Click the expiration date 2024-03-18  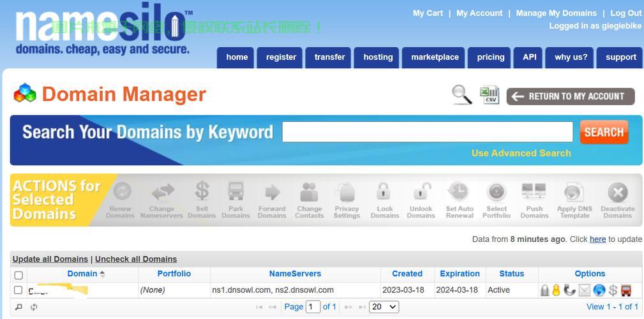click(x=457, y=290)
